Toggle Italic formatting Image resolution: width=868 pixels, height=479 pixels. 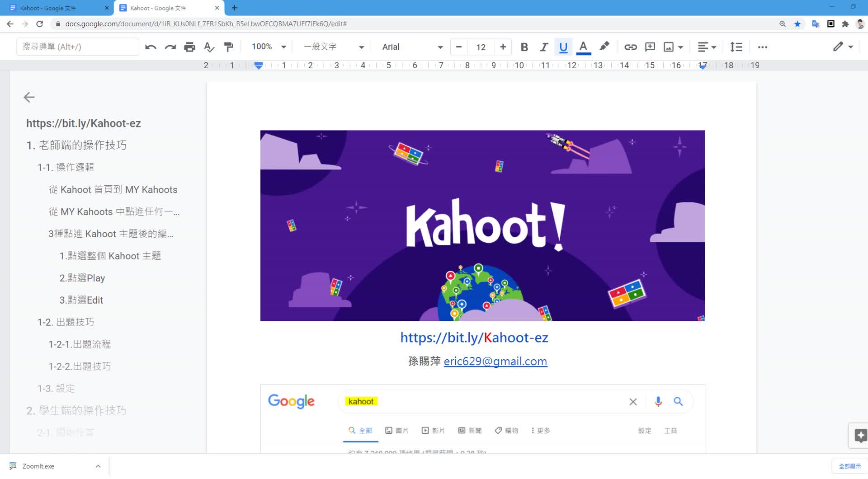tap(544, 47)
